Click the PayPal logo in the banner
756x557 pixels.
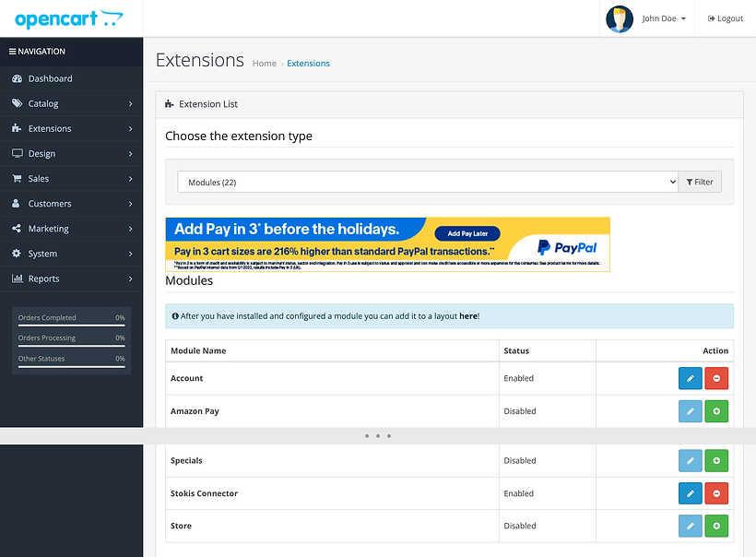click(567, 248)
